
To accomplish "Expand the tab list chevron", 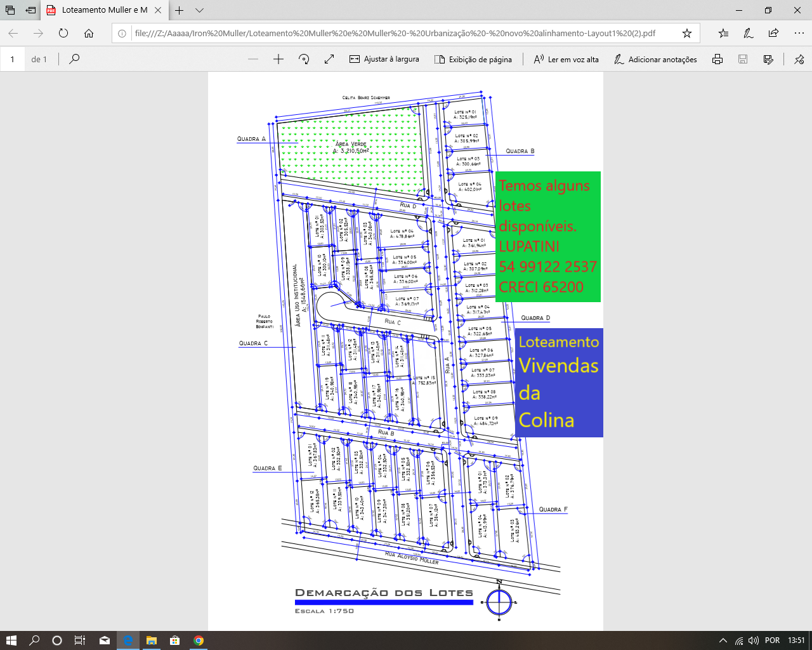I will (199, 10).
